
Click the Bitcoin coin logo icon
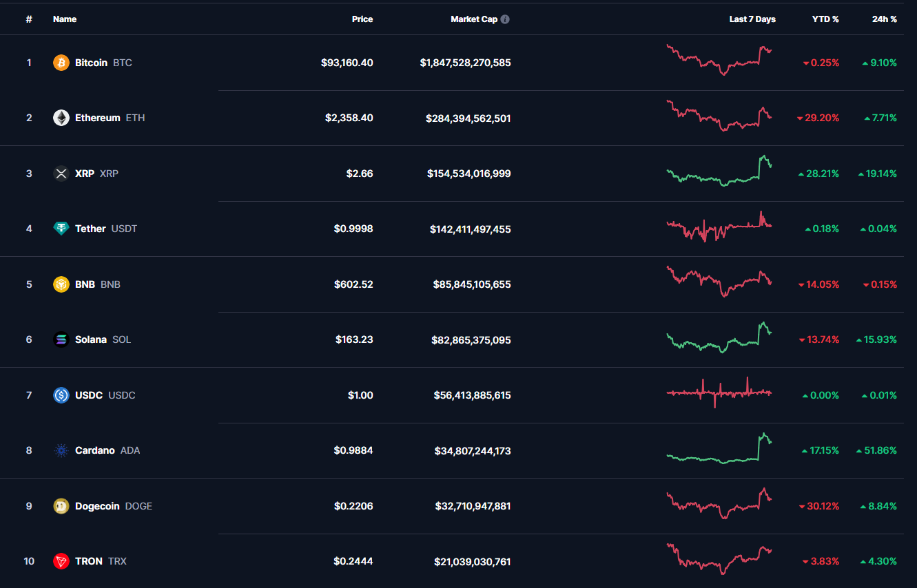(61, 63)
